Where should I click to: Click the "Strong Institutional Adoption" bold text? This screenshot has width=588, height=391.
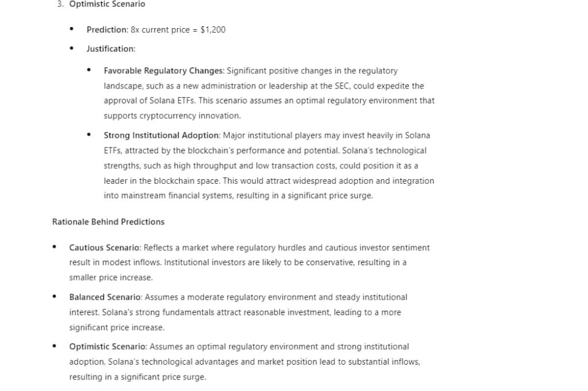point(161,136)
